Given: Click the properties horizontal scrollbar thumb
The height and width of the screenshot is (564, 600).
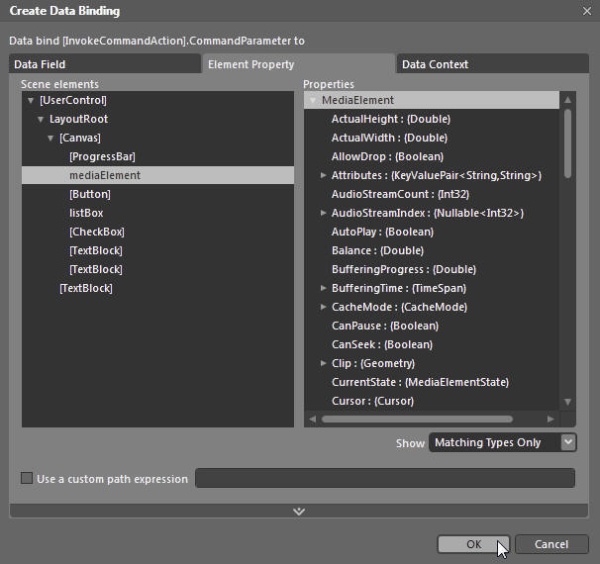Looking at the screenshot, I should pos(417,419).
